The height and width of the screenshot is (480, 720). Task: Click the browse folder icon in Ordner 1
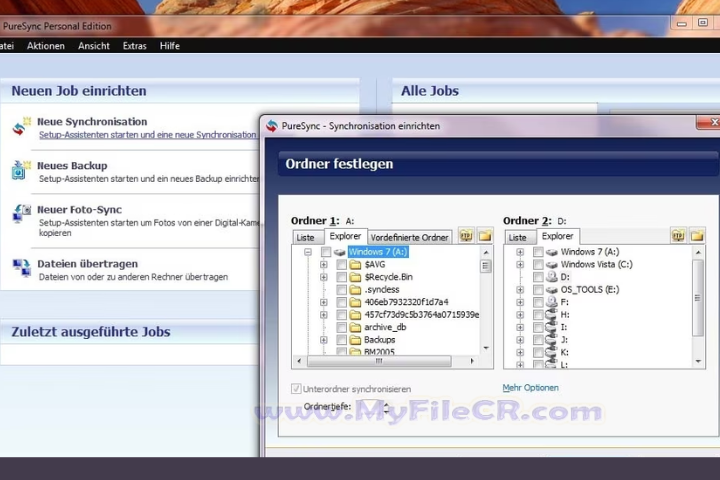tap(485, 236)
